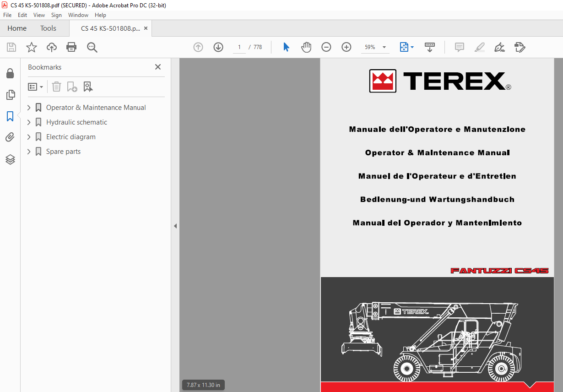
Task: Click the stamp tool icon
Action: point(520,47)
